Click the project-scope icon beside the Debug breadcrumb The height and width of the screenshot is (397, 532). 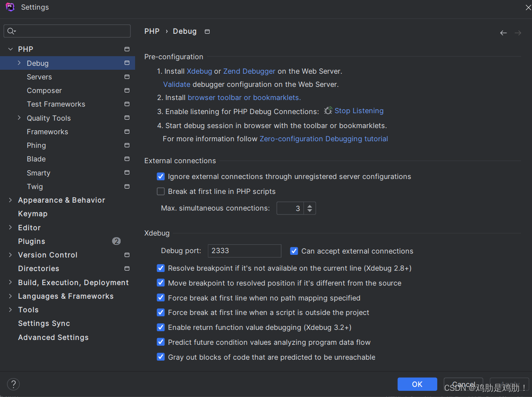[x=207, y=31]
